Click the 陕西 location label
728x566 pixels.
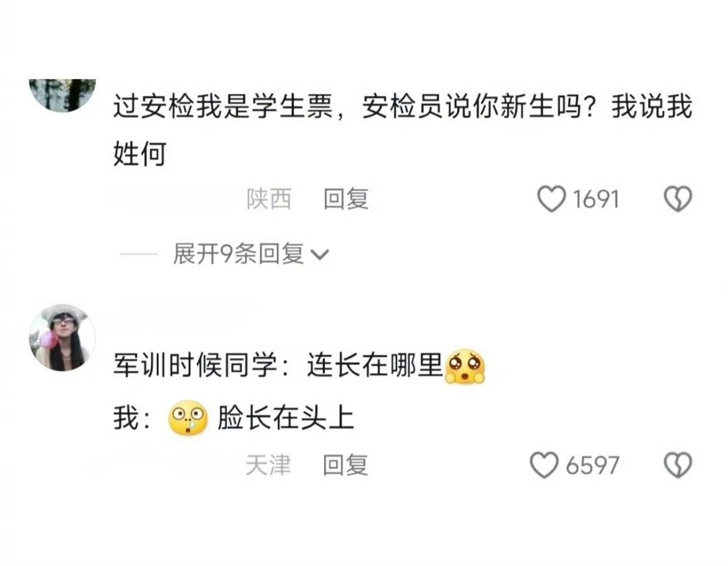click(x=269, y=199)
